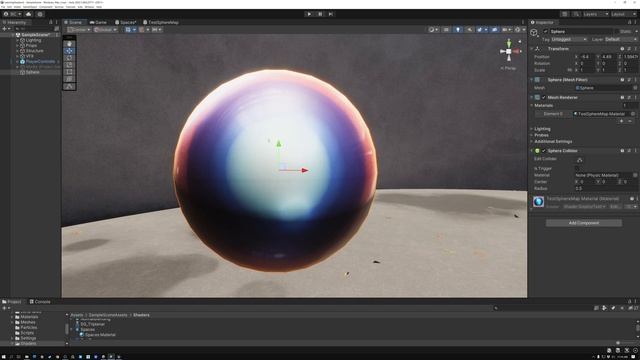
Task: Select the Rotate tool
Action: click(x=69, y=58)
